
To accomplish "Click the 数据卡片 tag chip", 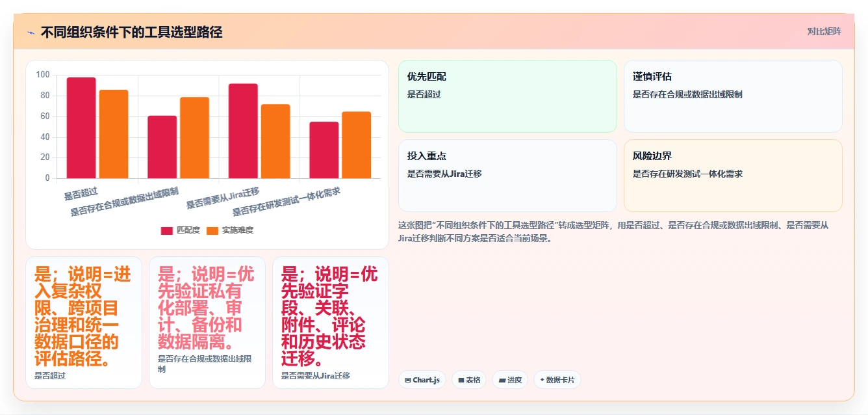I will point(557,380).
